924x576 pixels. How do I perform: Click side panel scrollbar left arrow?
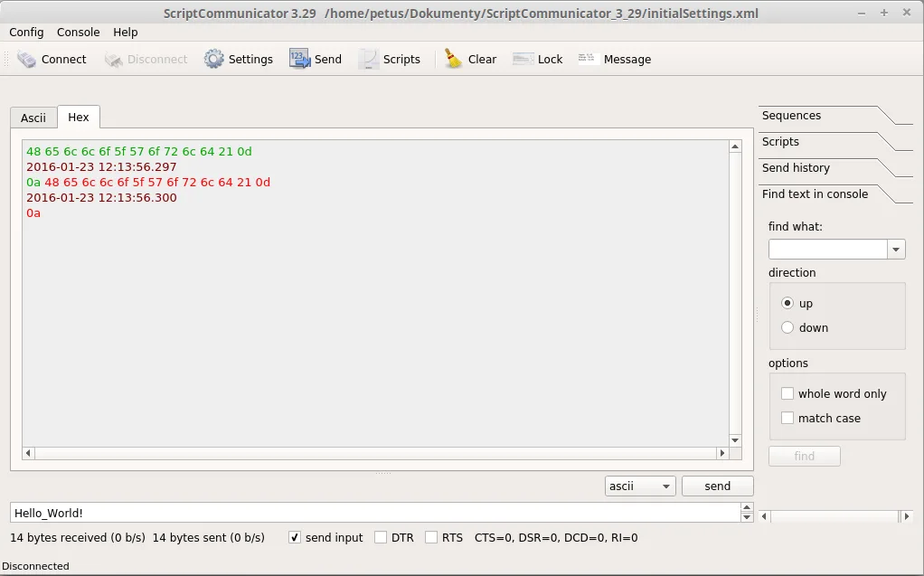click(764, 516)
